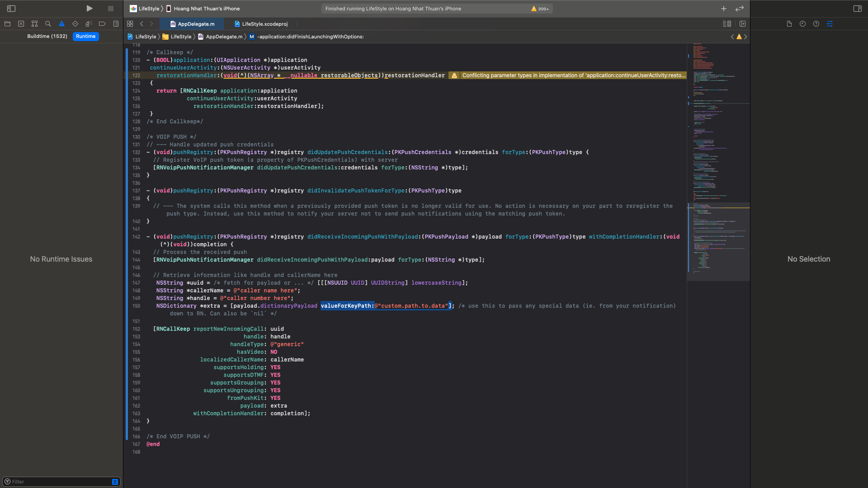Click the Add Editor on Right icon

pyautogui.click(x=742, y=24)
